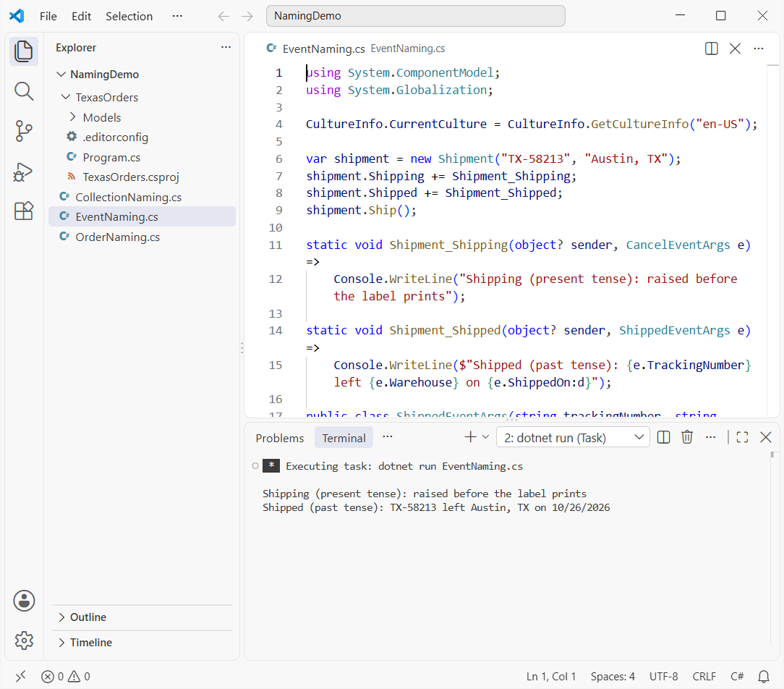The width and height of the screenshot is (784, 689).
Task: Click 'shipment.Ship();' on line 9
Action: [x=361, y=210]
